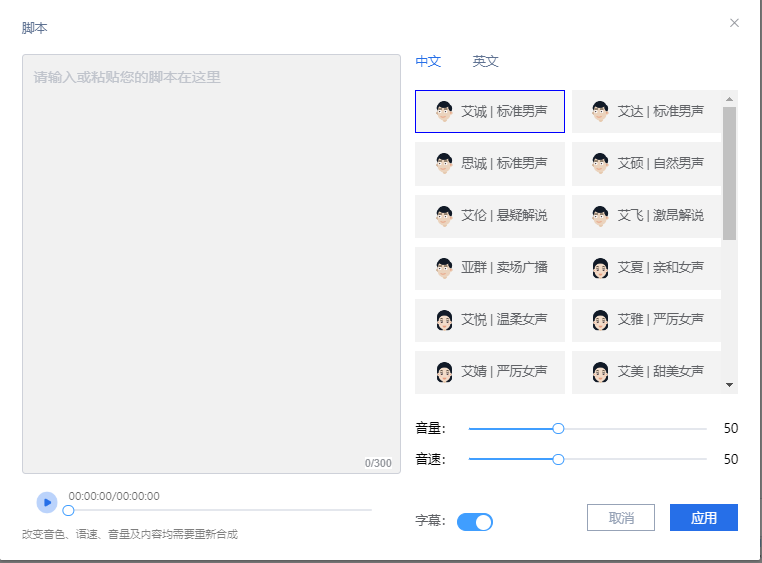Click the 应用 button
Image resolution: width=762 pixels, height=563 pixels.
tap(704, 517)
